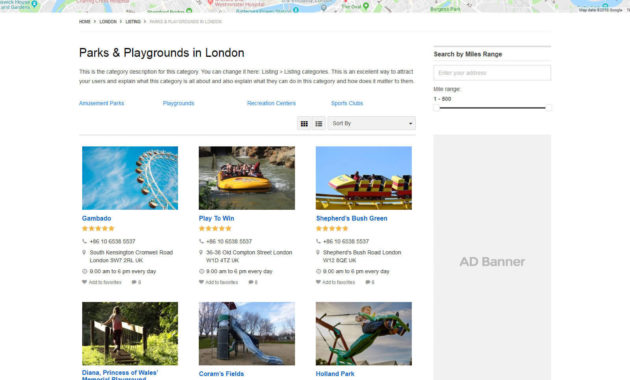This screenshot has height=380, width=630.
Task: Click the Gambado phone number text
Action: pyautogui.click(x=112, y=241)
